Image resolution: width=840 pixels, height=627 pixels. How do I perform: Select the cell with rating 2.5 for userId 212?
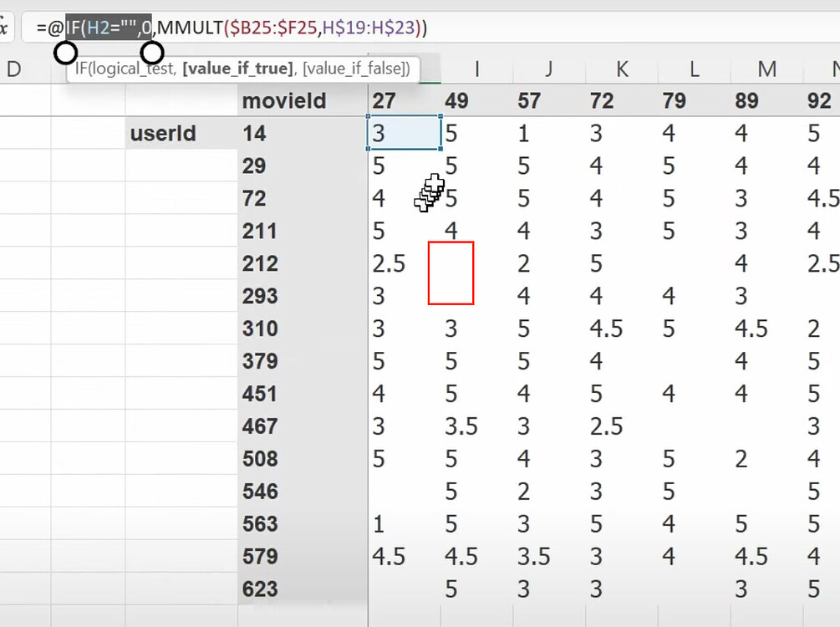[389, 263]
